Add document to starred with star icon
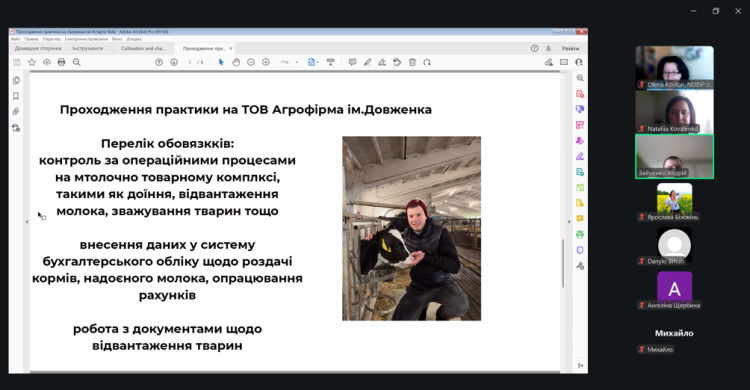Screen dimensions: 750x390 32,62
